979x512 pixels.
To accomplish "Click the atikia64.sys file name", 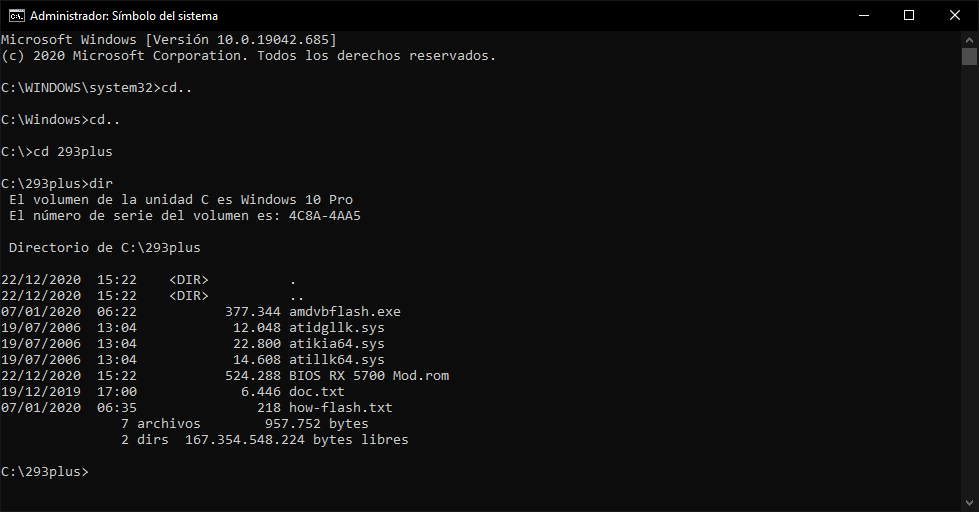I will point(337,344).
